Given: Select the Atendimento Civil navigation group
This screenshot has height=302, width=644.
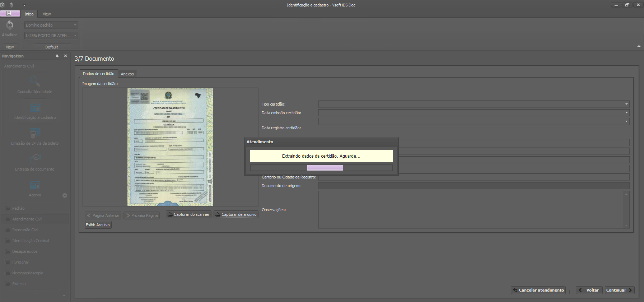Looking at the screenshot, I should click(35, 219).
